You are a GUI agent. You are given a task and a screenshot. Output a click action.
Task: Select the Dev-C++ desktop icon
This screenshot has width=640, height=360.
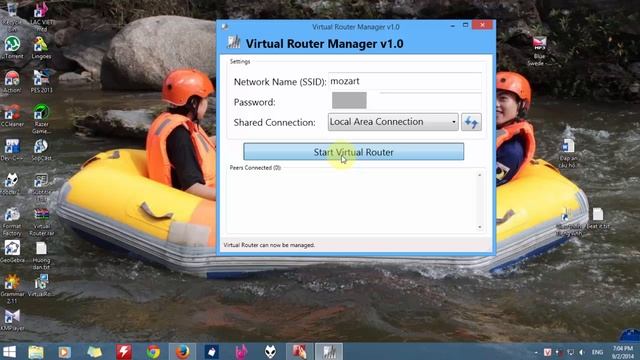[x=12, y=149]
